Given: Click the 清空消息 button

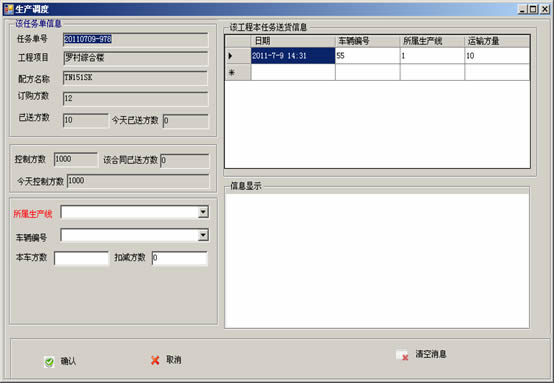Looking at the screenshot, I should point(422,354).
